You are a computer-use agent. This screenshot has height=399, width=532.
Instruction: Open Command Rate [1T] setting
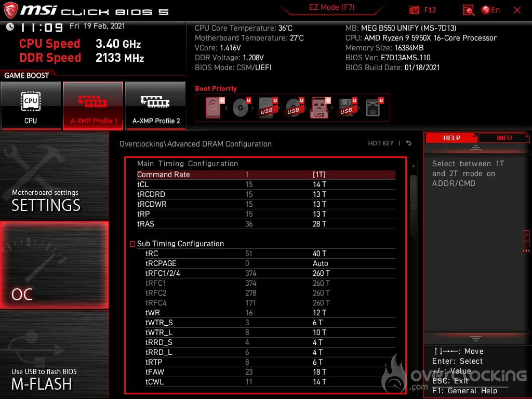266,175
